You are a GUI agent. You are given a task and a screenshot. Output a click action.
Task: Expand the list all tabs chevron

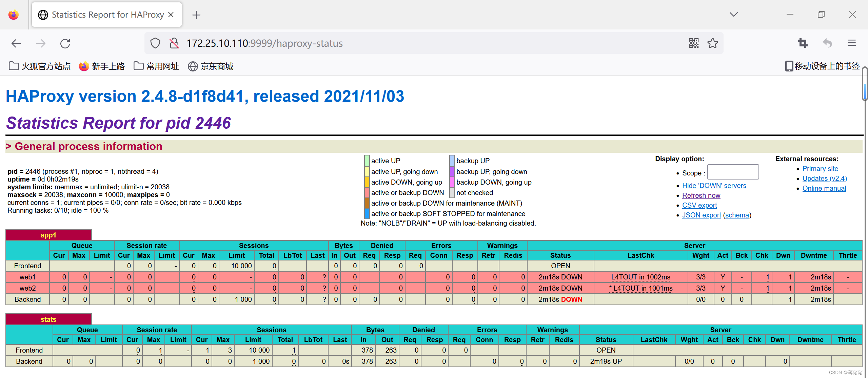734,14
